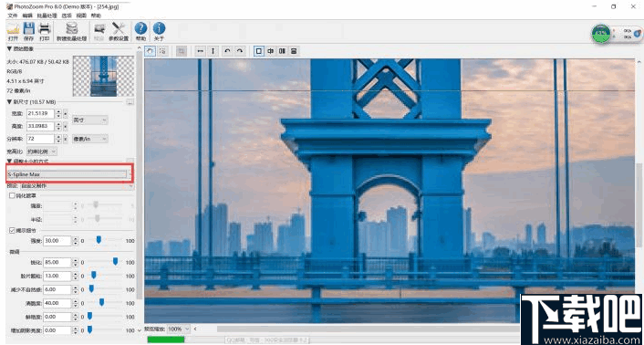Image resolution: width=644 pixels, height=345 pixels.
Task: Open the preview zoom 100% dropdown
Action: point(179,329)
